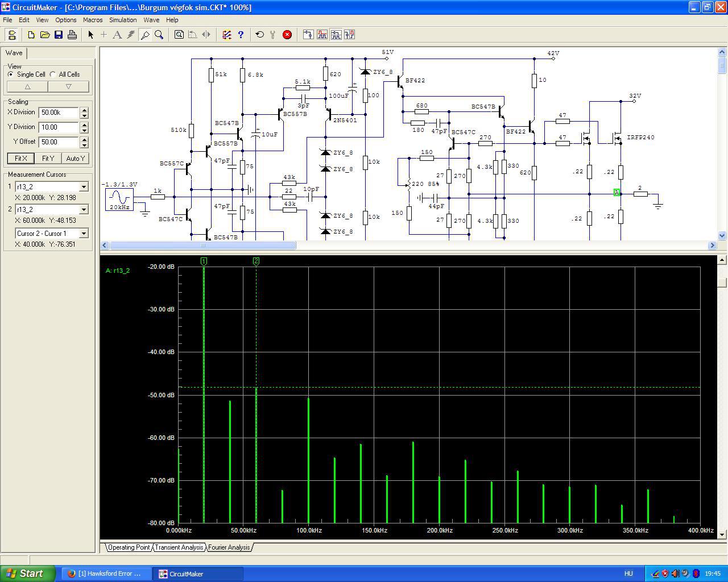728x582 pixels.
Task: Stop the simulation with the red X icon
Action: [287, 35]
